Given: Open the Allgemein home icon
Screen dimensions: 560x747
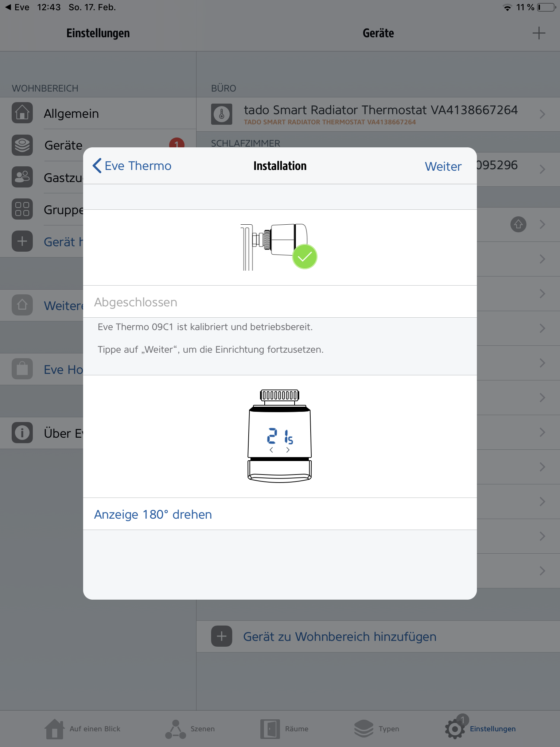Looking at the screenshot, I should 22,113.
